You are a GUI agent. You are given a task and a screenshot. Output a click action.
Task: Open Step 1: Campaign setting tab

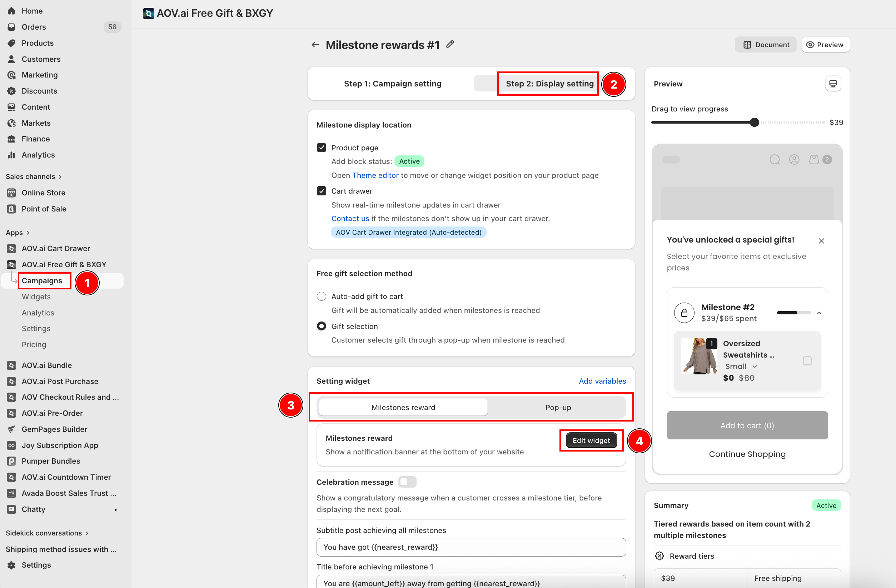pos(393,84)
